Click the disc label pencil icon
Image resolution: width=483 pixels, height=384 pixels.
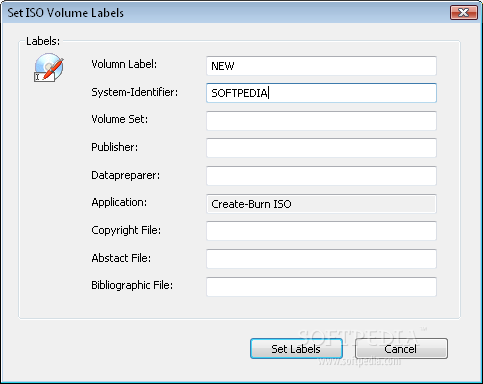coord(49,68)
